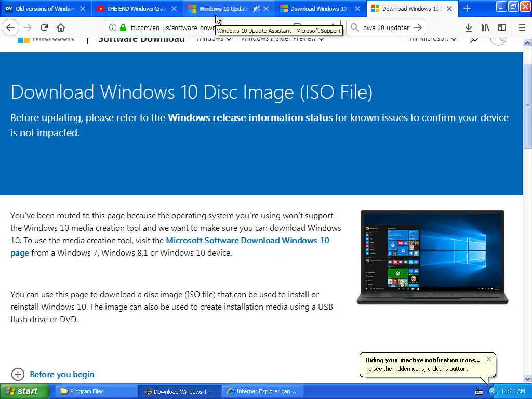
Task: Close the Old versions of Windows tab
Action: [83, 9]
